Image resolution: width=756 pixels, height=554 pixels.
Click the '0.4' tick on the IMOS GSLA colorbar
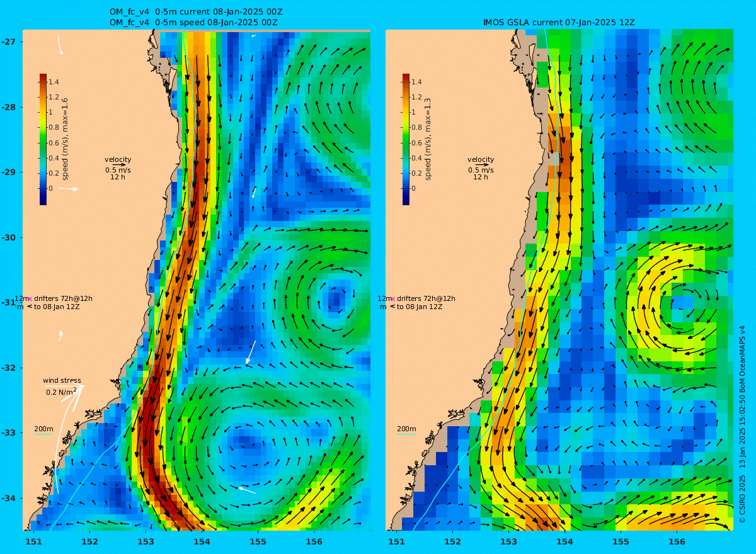coord(416,158)
